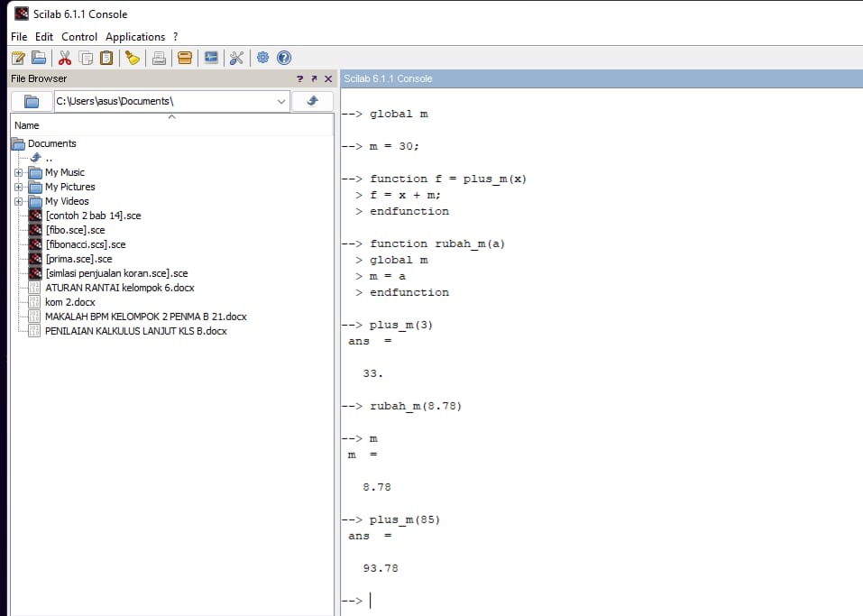Select the My Music folder
Image resolution: width=863 pixels, height=616 pixels.
coord(64,172)
